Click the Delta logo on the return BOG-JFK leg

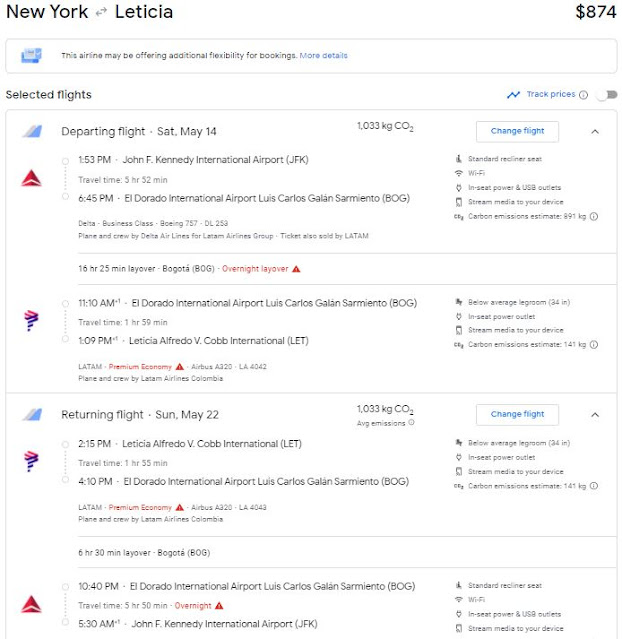coord(31,604)
